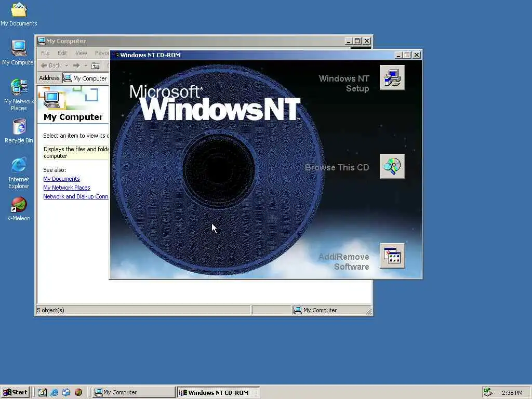
Task: Switch to Windows NT CD-ROM taskbar button
Action: pyautogui.click(x=219, y=392)
